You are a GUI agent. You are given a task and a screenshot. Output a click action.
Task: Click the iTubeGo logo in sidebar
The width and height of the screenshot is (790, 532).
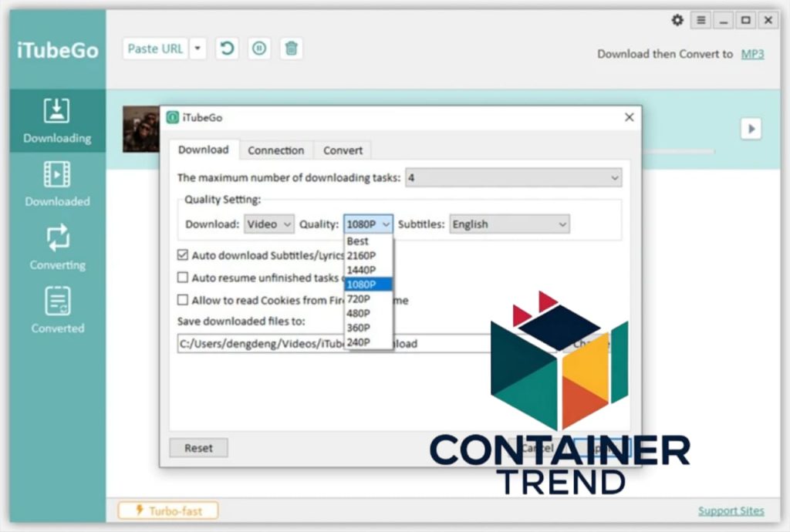click(57, 50)
